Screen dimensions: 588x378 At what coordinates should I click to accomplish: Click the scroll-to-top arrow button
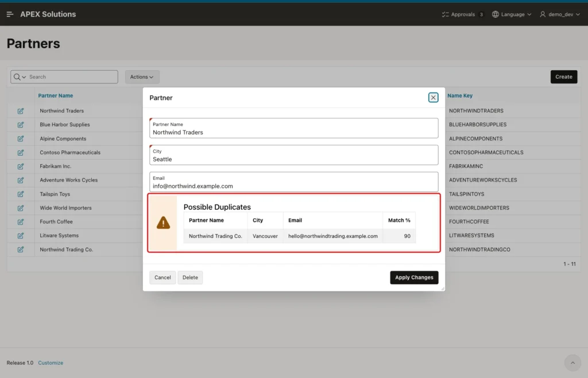click(x=572, y=362)
